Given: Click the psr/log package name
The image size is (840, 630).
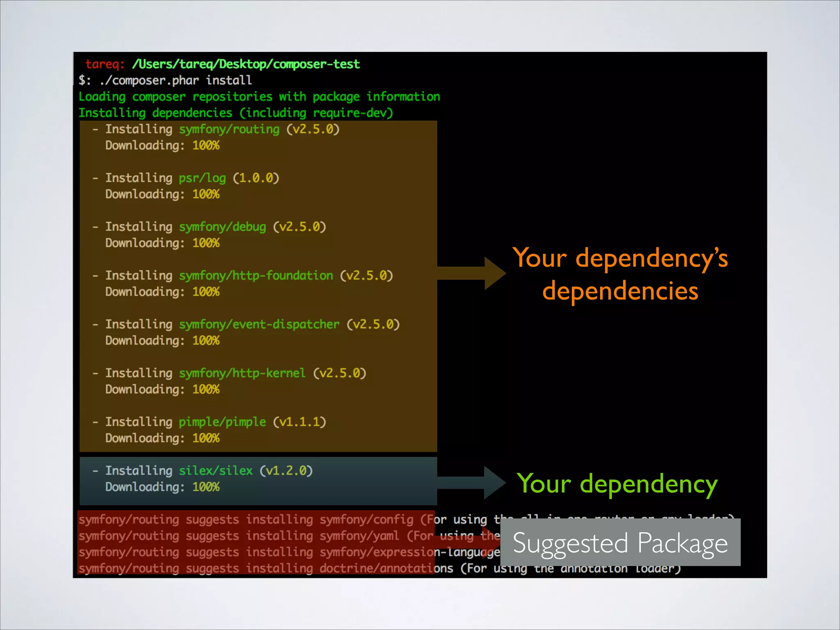Looking at the screenshot, I should pos(202,178).
